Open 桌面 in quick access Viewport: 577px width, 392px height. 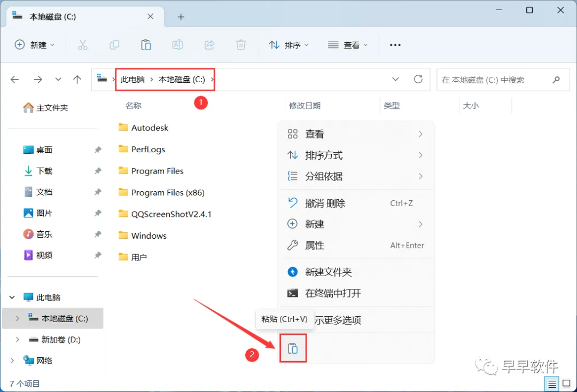point(37,150)
